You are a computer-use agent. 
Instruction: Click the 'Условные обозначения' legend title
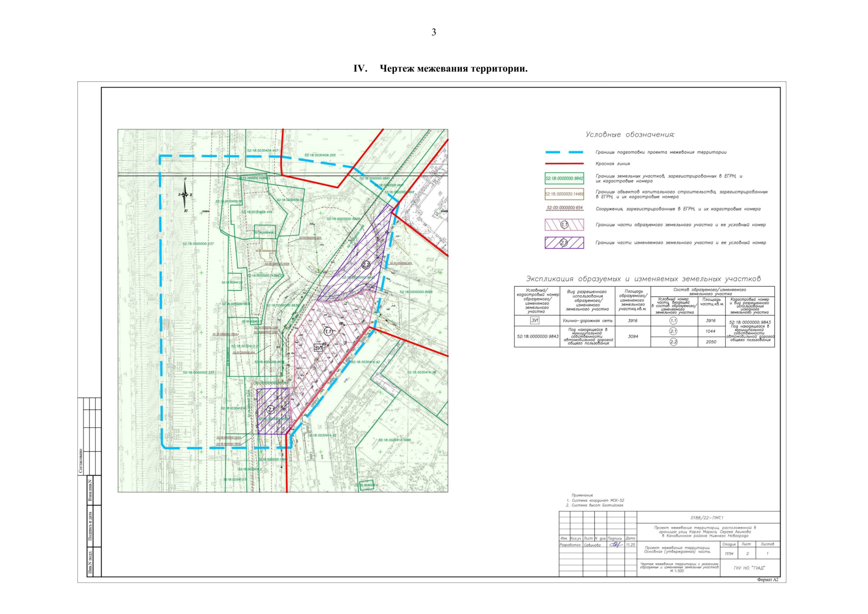point(630,135)
